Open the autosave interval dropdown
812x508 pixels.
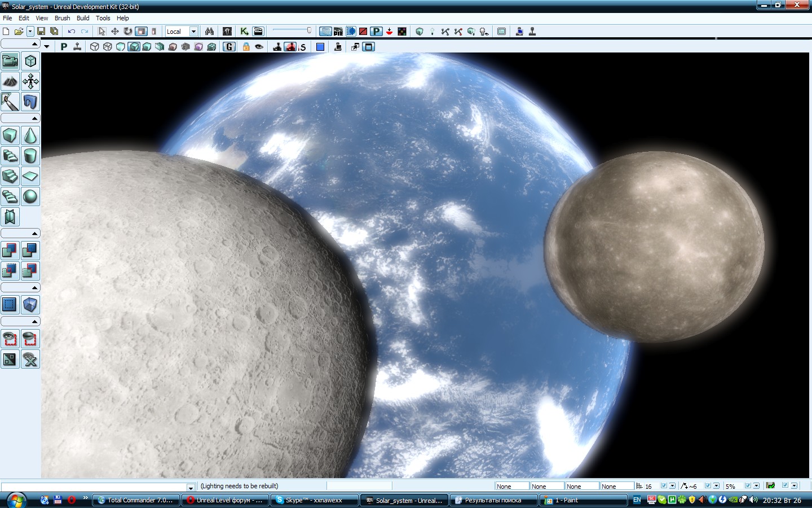click(x=794, y=485)
